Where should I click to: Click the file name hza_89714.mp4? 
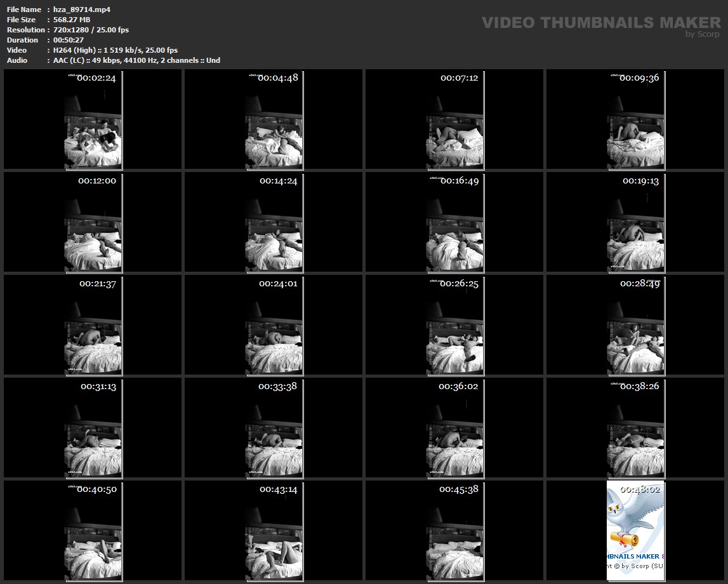click(x=82, y=10)
